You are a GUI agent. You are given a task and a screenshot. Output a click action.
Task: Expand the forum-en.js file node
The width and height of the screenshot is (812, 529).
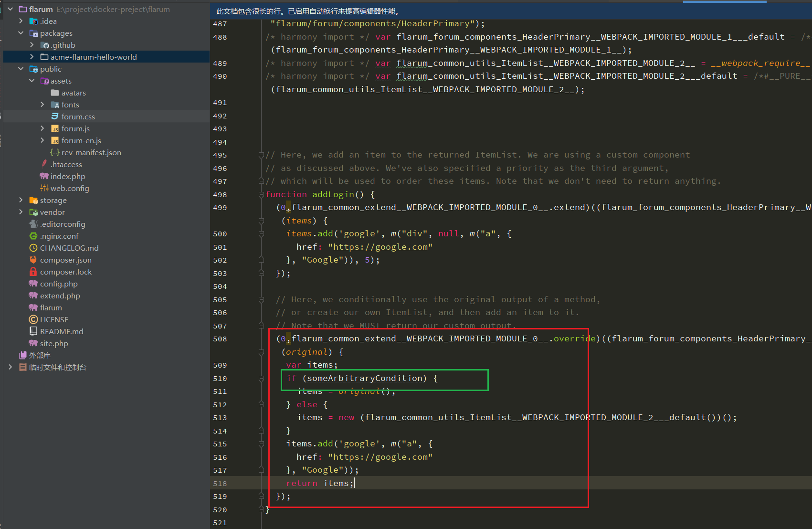[x=42, y=140]
